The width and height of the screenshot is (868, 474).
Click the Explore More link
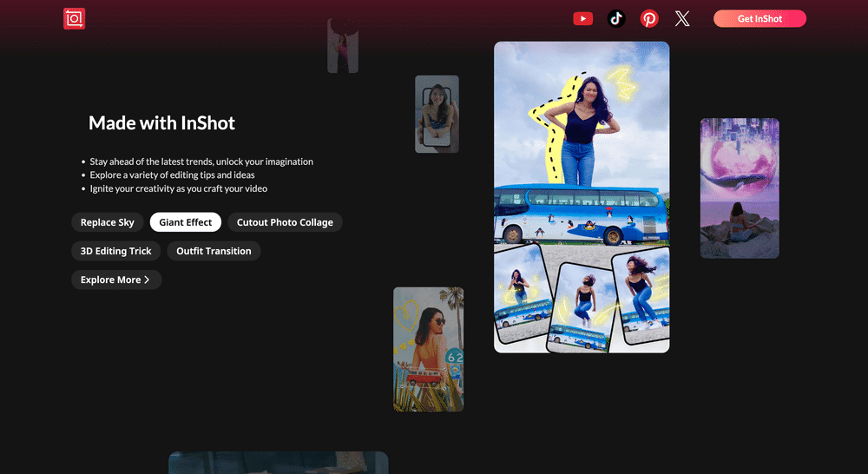point(116,280)
